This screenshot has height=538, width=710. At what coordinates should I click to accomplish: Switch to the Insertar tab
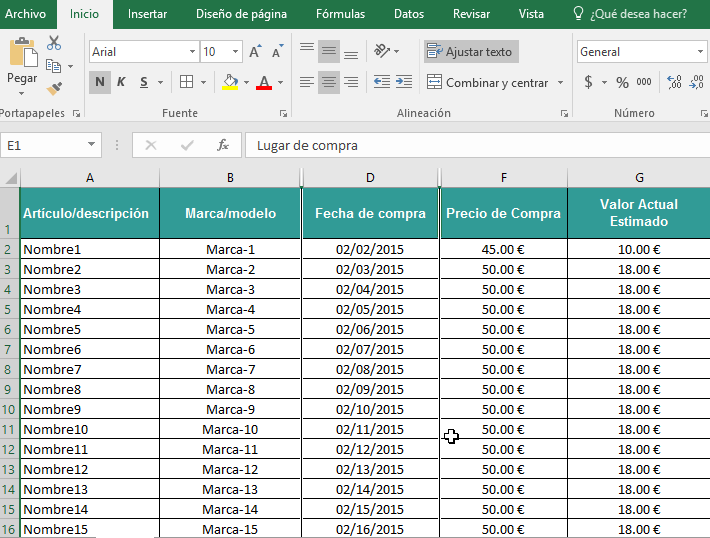pos(147,14)
